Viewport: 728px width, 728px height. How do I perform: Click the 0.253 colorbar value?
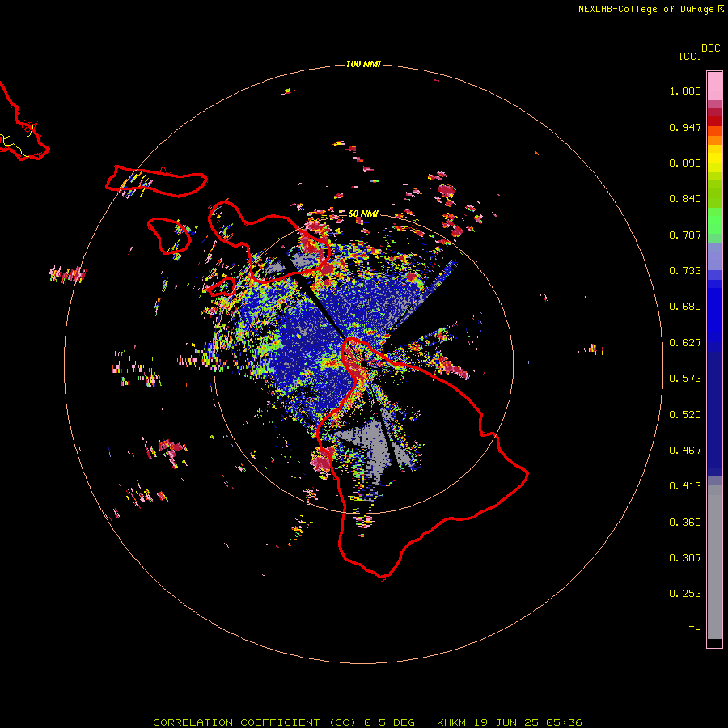click(x=685, y=594)
